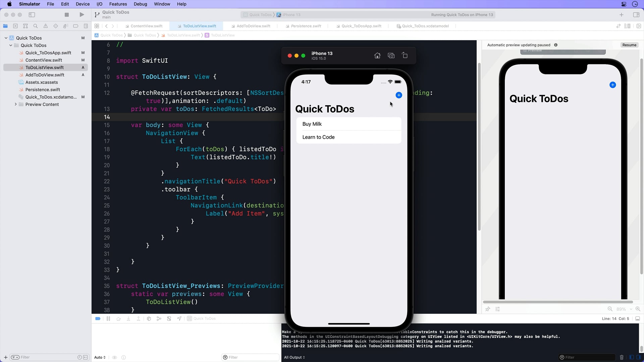The image size is (644, 362).
Task: Click the Step Out debug icon
Action: (139, 319)
